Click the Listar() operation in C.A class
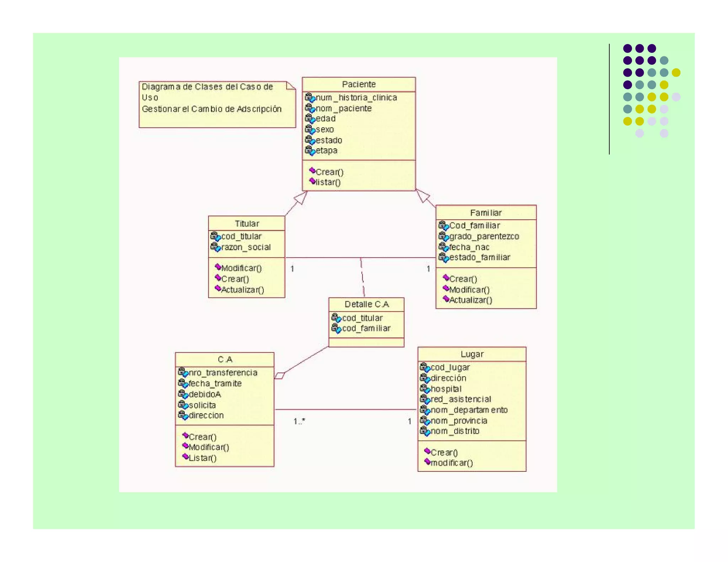The height and width of the screenshot is (562, 728). pos(202,458)
